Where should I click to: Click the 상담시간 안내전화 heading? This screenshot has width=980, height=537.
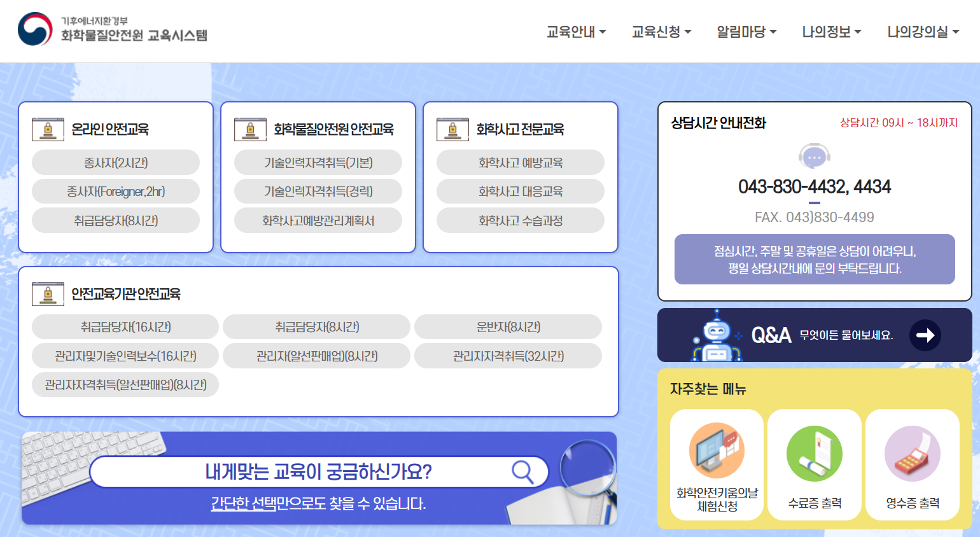tap(718, 123)
